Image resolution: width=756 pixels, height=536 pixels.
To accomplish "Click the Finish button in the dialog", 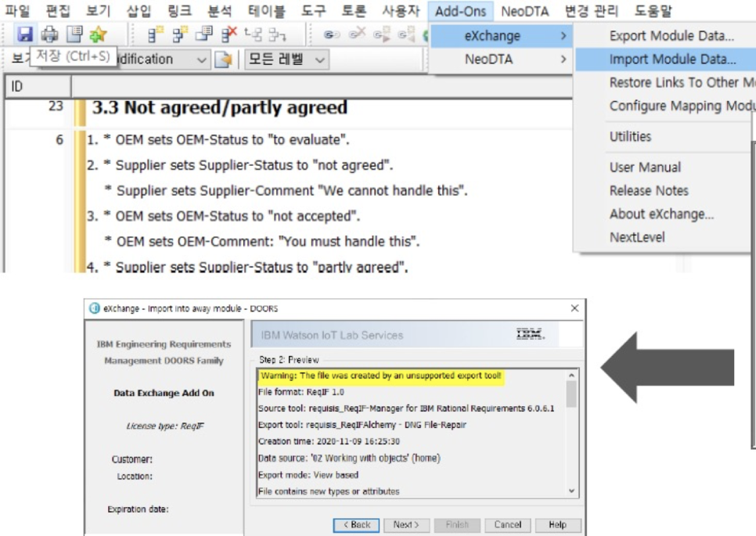I will 457,525.
